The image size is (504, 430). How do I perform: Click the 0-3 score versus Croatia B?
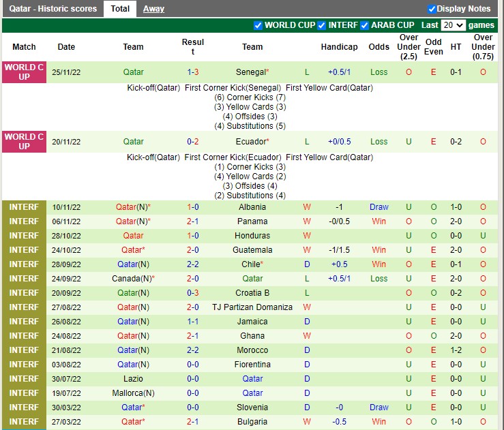[193, 293]
